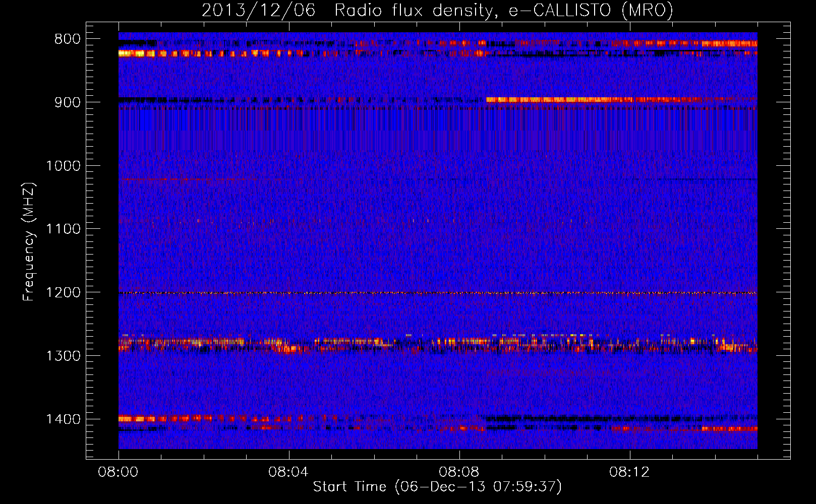This screenshot has height=504, width=816.
Task: Click the '1200' frequency tick label
Action: [x=63, y=293]
